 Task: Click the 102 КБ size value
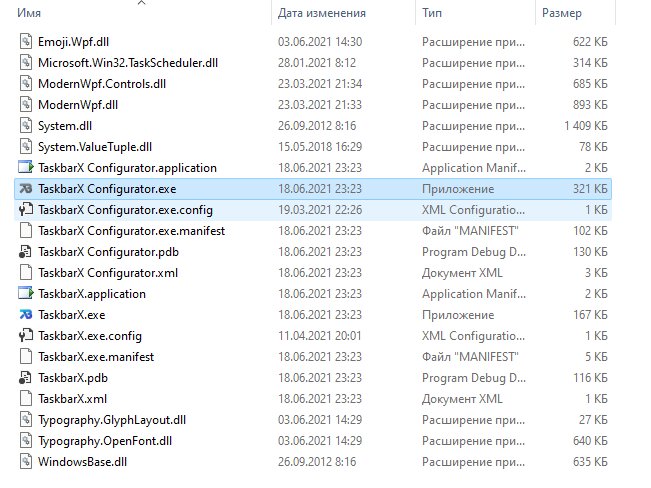pyautogui.click(x=590, y=231)
